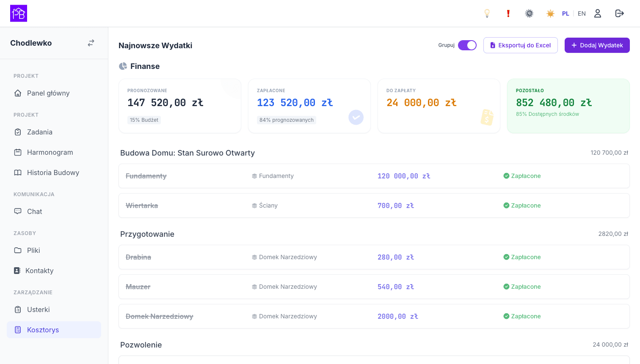Switch project using Chodlewko swap arrows
Viewport: 640px width, 364px height.
point(91,43)
